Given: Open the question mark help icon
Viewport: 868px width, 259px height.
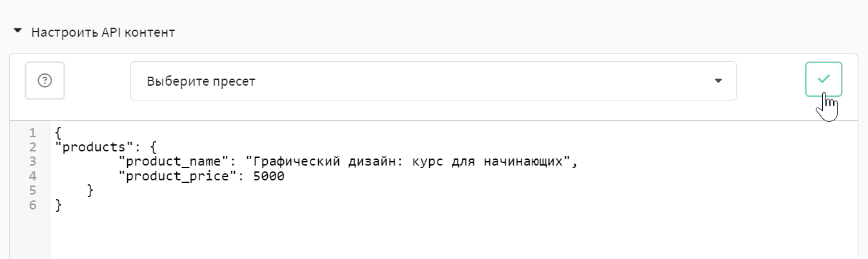Looking at the screenshot, I should click(45, 81).
